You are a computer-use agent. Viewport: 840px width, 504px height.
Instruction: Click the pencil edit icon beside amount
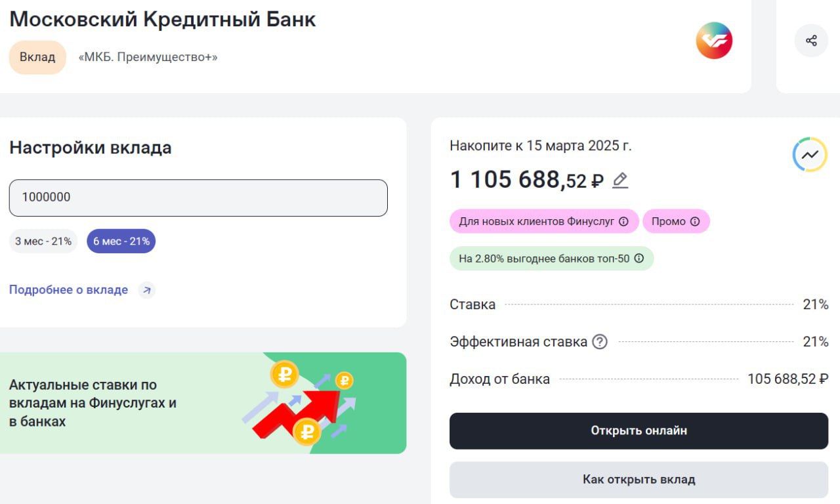(620, 180)
